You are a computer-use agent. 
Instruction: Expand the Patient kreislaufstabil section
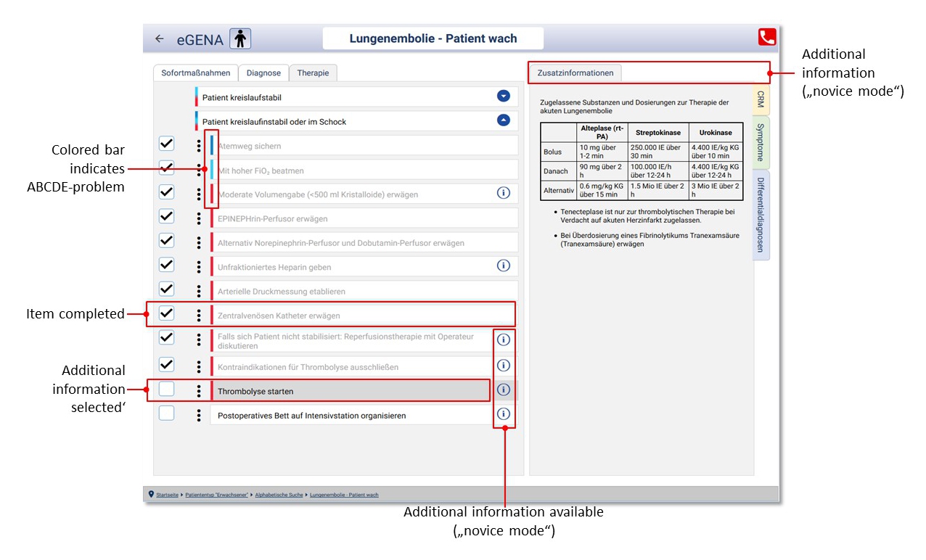[503, 96]
